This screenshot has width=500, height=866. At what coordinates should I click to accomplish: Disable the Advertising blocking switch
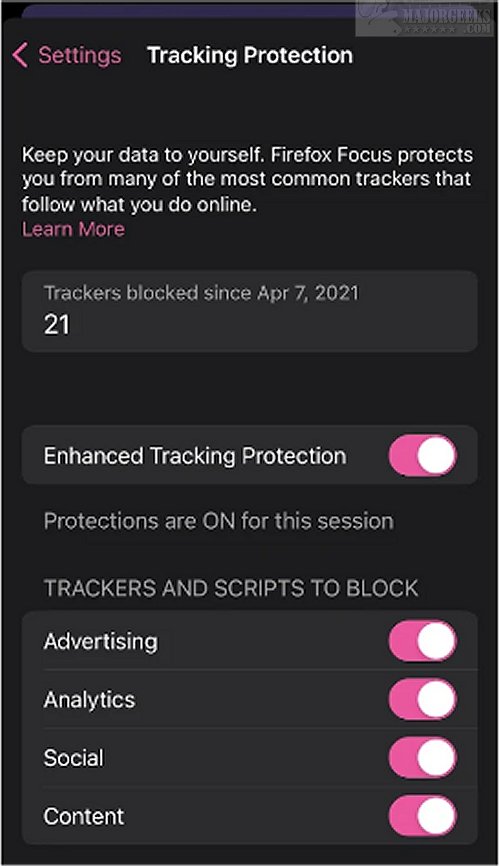click(423, 641)
